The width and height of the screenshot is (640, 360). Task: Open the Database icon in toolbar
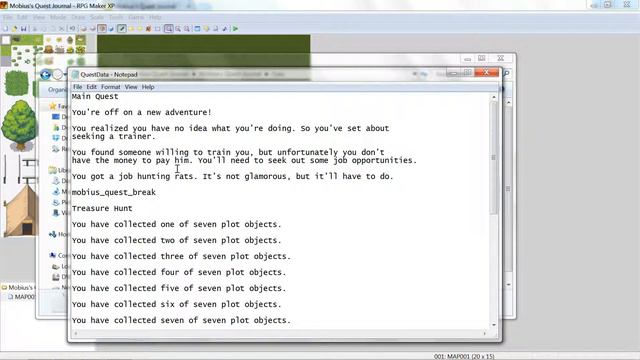[x=197, y=29]
